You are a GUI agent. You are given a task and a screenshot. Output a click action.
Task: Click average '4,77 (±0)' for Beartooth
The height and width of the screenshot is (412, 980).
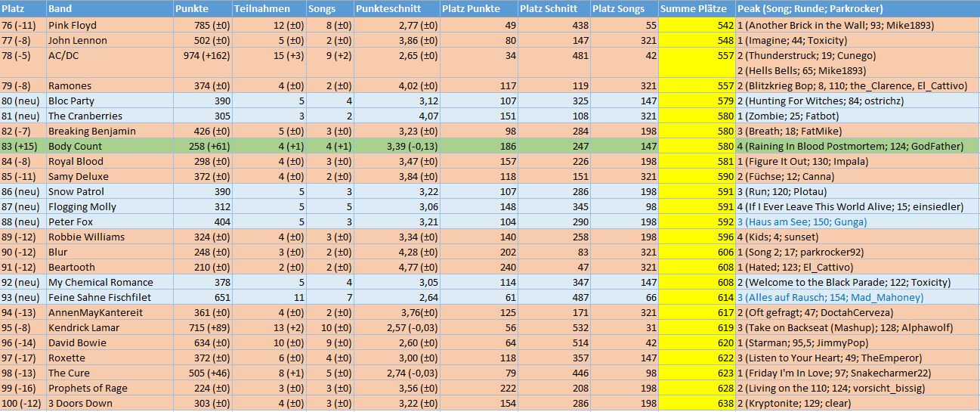[397, 267]
